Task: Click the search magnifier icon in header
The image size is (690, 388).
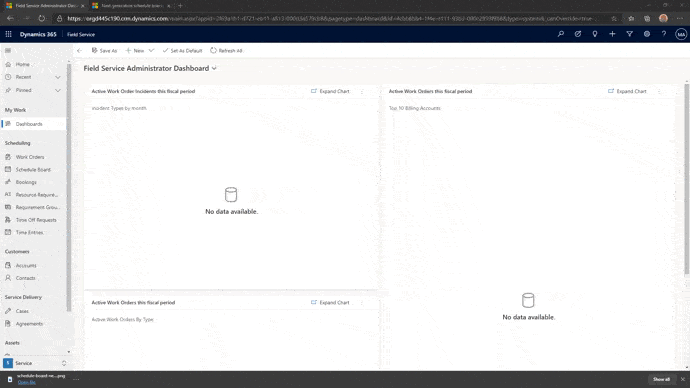Action: [561, 34]
